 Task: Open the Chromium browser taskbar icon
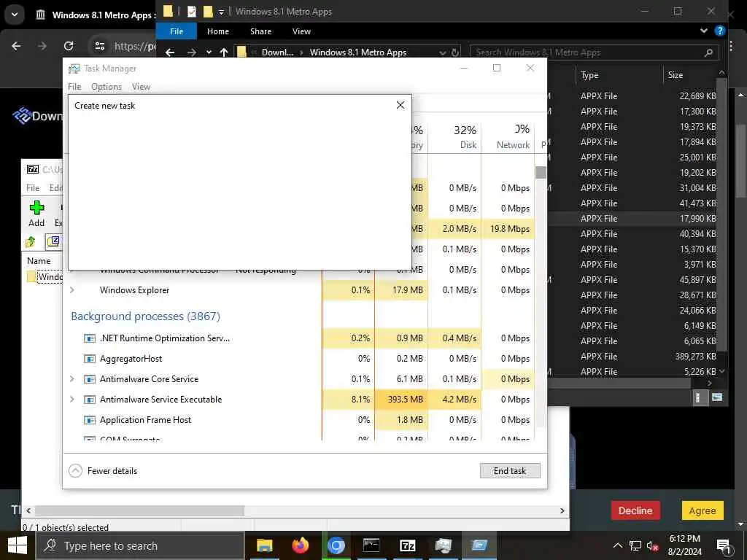pos(336,545)
